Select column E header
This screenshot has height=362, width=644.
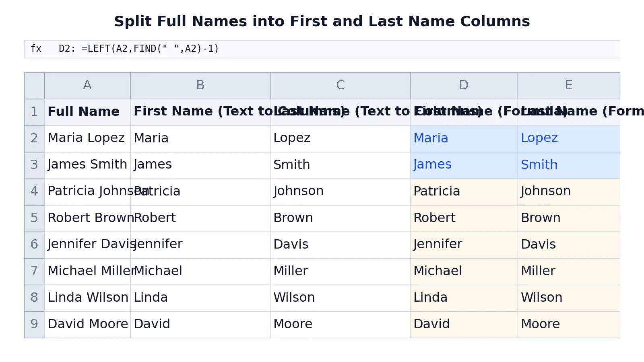[x=569, y=86]
